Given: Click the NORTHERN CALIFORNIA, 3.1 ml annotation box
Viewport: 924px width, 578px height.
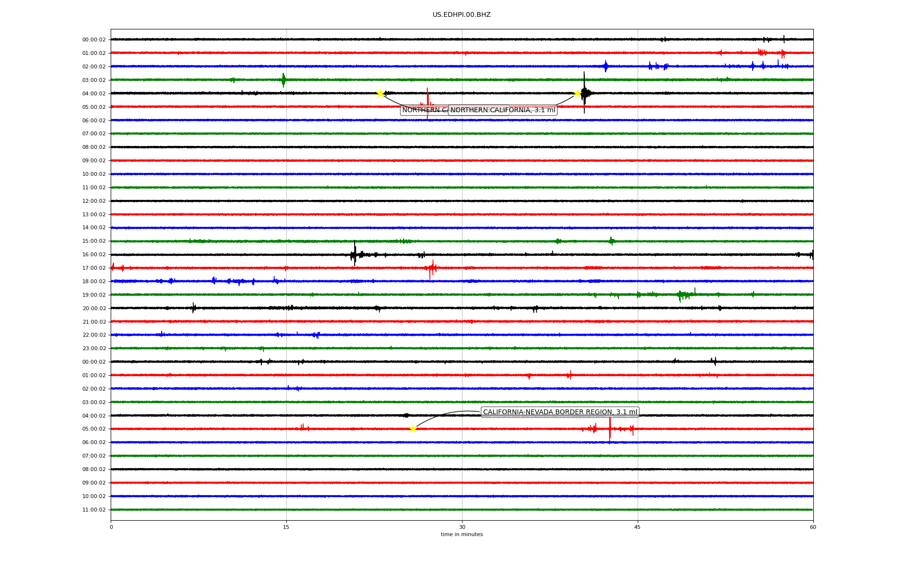Looking at the screenshot, I should click(x=502, y=110).
